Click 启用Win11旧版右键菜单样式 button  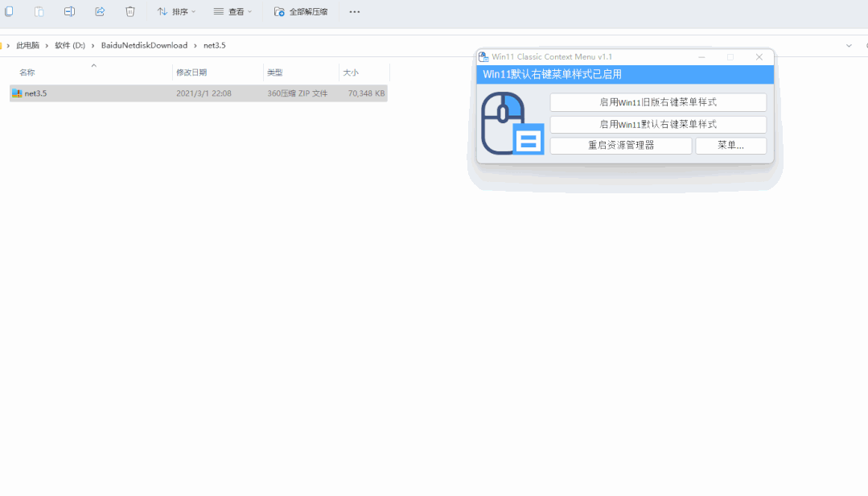pyautogui.click(x=657, y=101)
